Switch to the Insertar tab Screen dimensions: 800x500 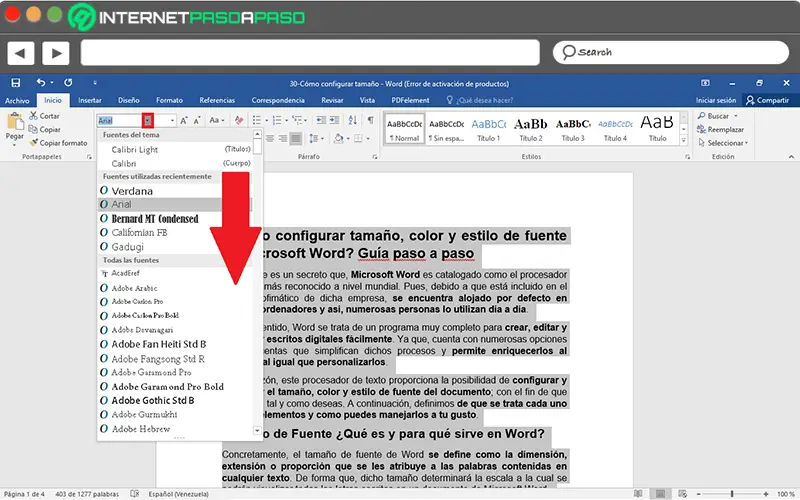pos(90,101)
